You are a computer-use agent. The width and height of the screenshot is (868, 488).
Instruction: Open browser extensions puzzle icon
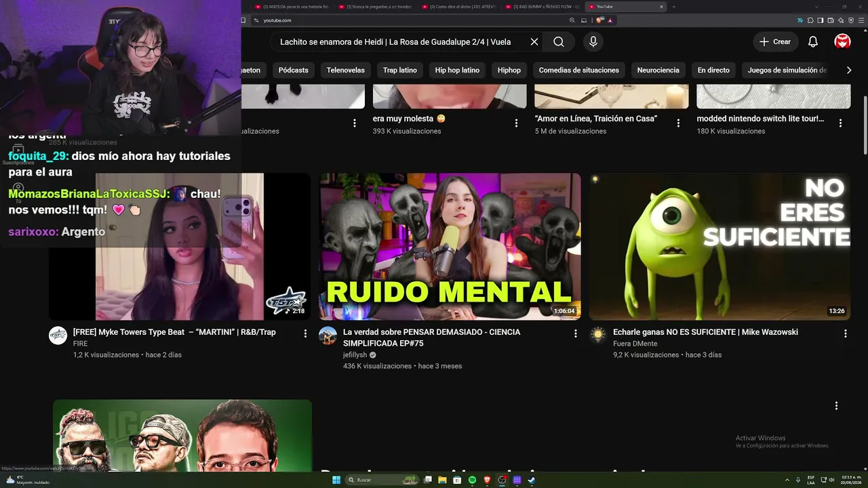tap(810, 20)
